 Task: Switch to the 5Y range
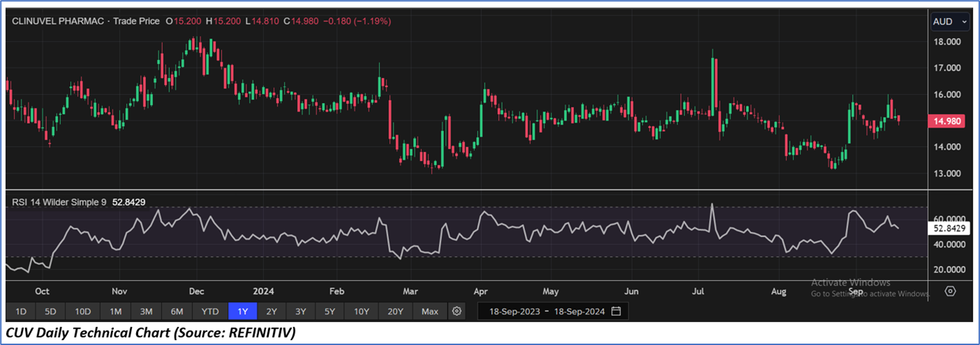pos(330,311)
